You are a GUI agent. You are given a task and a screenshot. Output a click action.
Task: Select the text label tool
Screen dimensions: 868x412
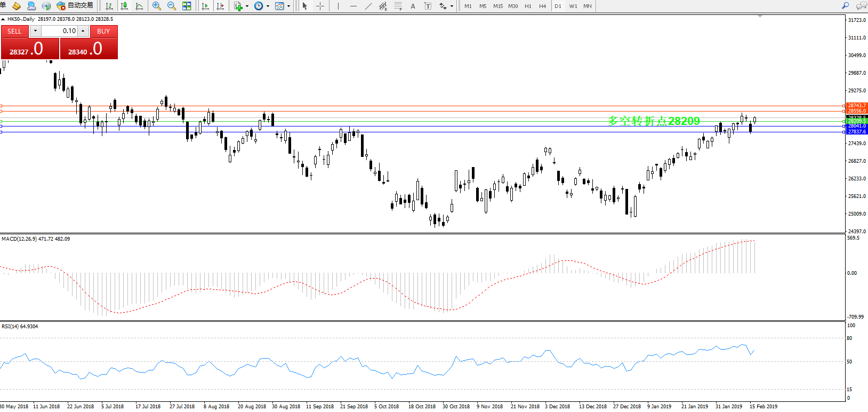[x=413, y=6]
